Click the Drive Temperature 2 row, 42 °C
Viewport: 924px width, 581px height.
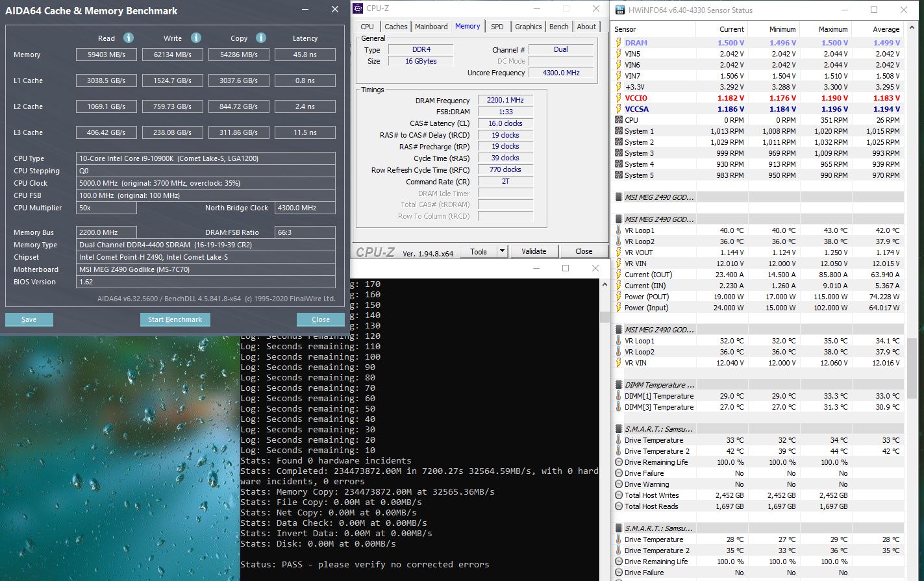(758, 451)
